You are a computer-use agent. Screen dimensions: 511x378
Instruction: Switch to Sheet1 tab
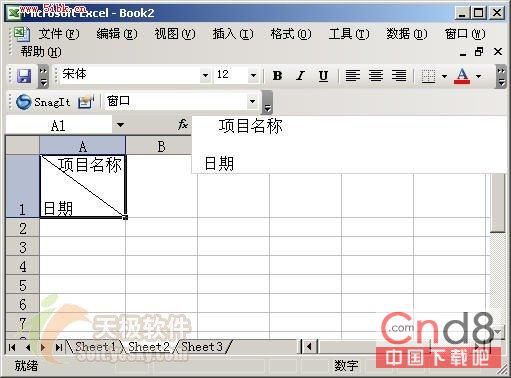pos(94,347)
